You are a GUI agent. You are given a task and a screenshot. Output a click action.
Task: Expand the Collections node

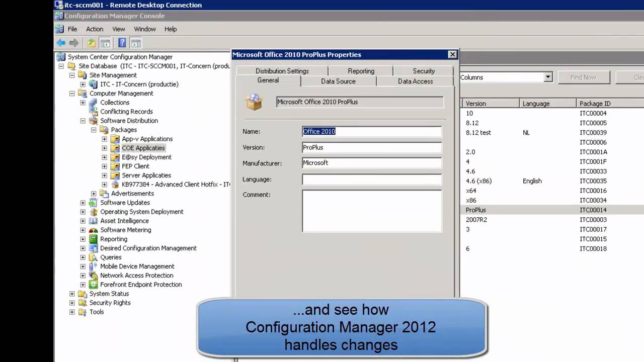tap(83, 103)
